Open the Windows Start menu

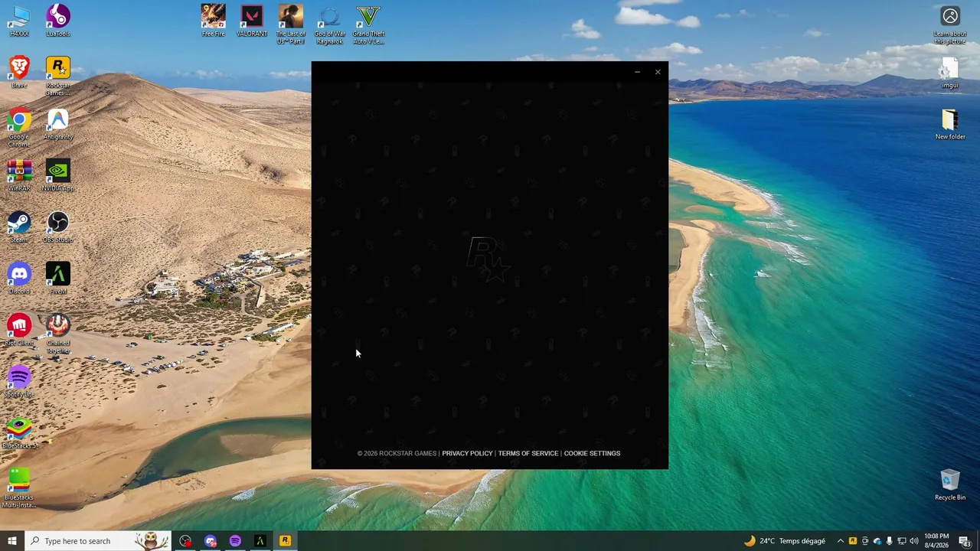pos(12,541)
